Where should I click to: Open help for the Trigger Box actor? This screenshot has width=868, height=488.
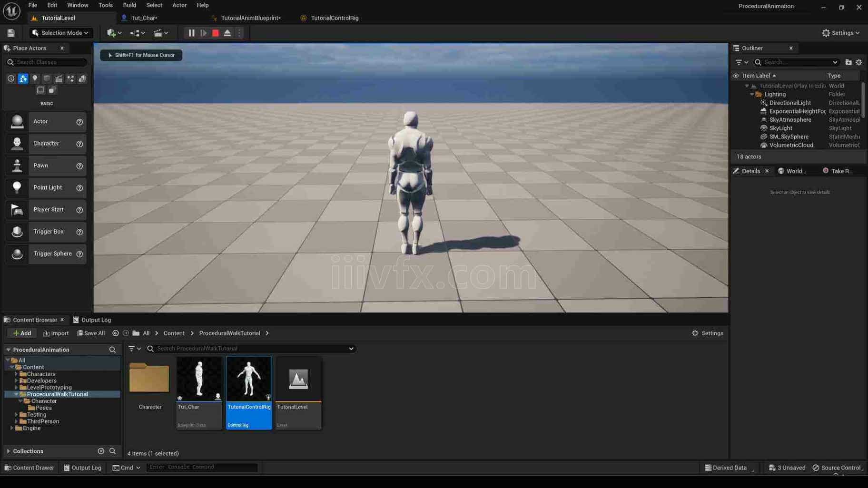79,232
